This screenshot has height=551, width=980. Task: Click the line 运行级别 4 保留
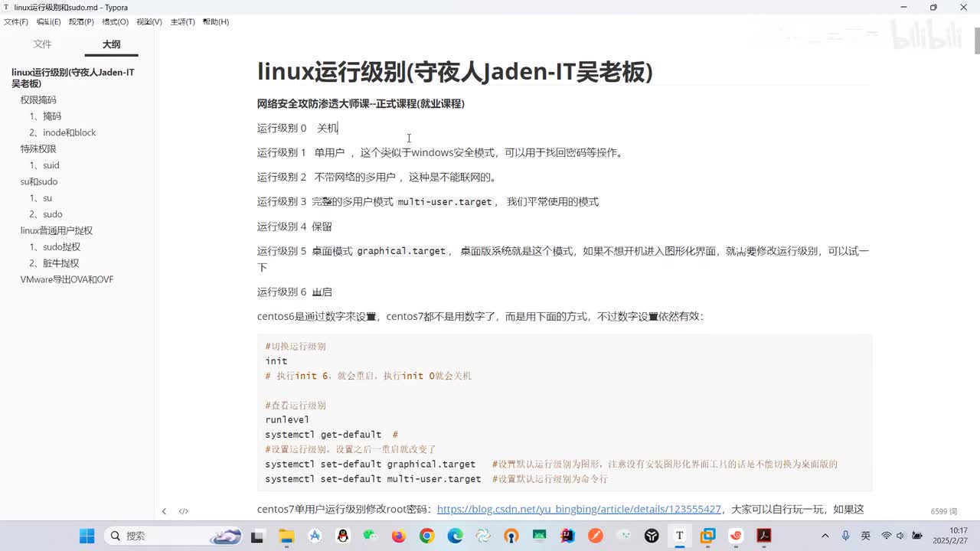[x=295, y=227]
